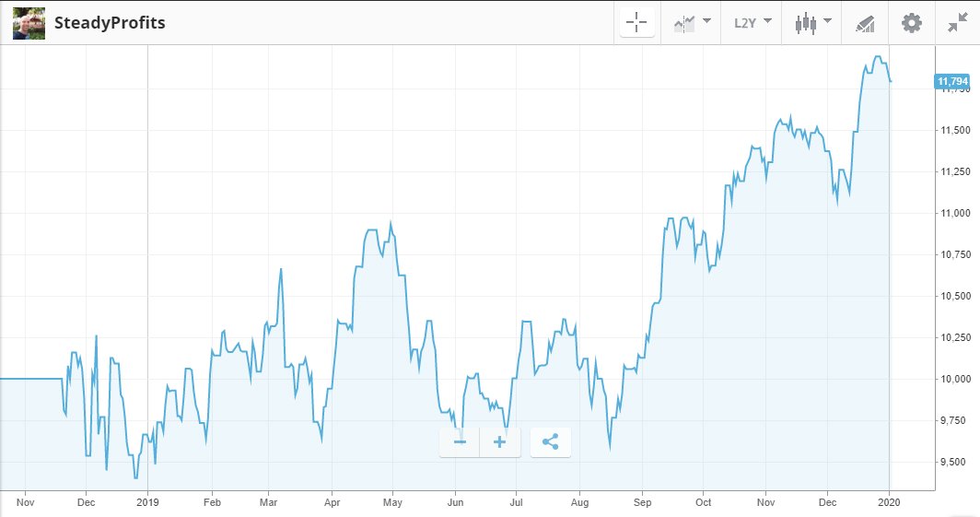Expand the compare dropdown arrow
Screen dimensions: 980x517
(x=706, y=21)
